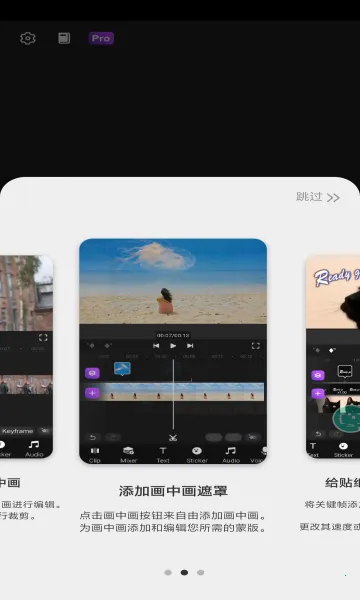Click the description 点击画中画按钮来自由添加画中画
The width and height of the screenshot is (360, 600).
173,515
